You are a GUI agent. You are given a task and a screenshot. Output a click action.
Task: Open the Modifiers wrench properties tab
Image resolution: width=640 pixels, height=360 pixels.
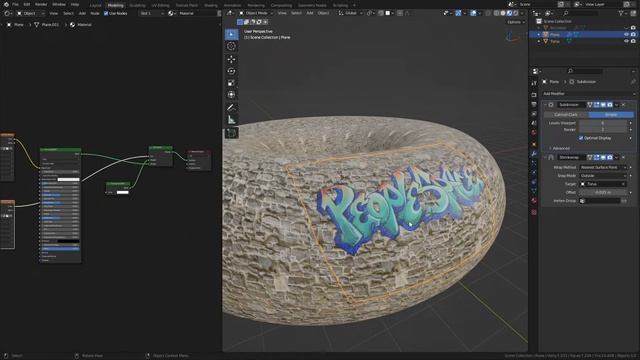coord(534,153)
